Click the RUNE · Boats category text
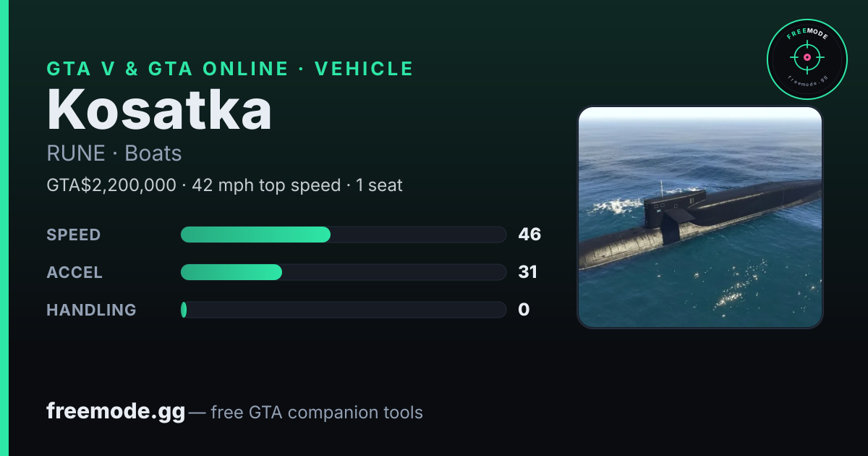 [x=114, y=153]
